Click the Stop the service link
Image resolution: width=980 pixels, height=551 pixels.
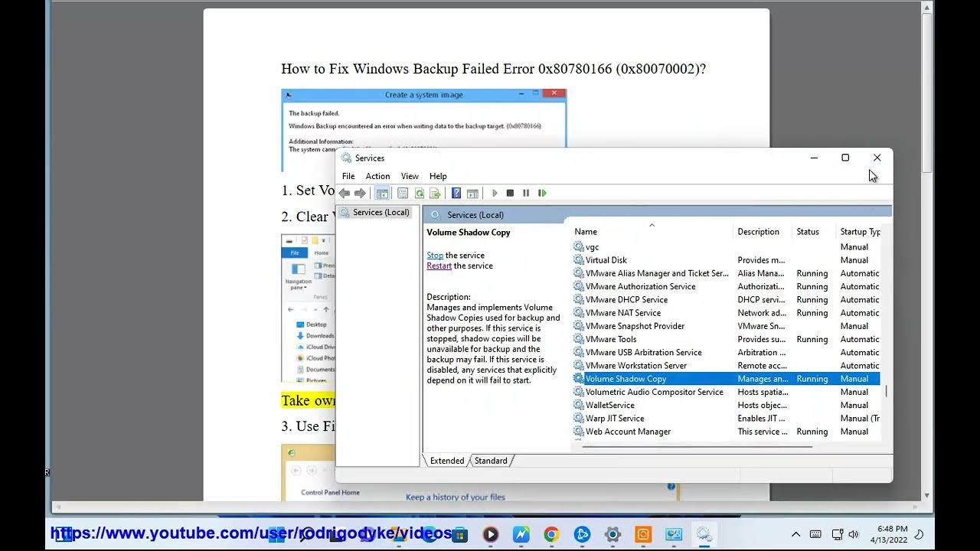435,256
